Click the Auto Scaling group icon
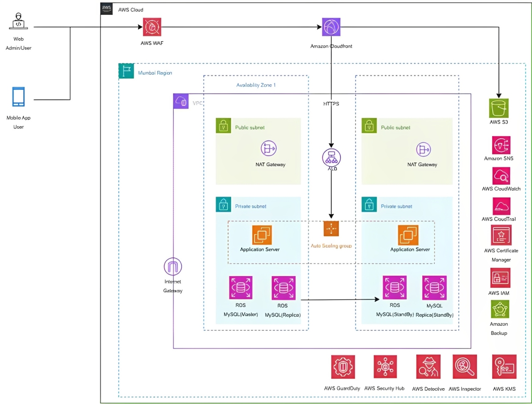 (331, 229)
